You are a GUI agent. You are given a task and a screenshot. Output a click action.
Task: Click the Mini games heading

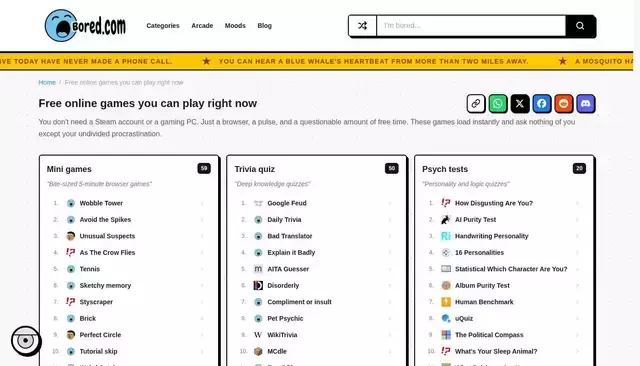(69, 169)
